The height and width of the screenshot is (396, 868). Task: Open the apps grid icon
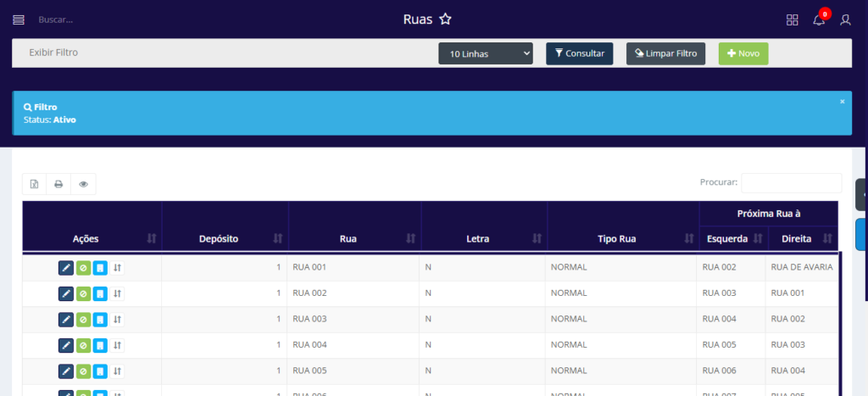(793, 20)
